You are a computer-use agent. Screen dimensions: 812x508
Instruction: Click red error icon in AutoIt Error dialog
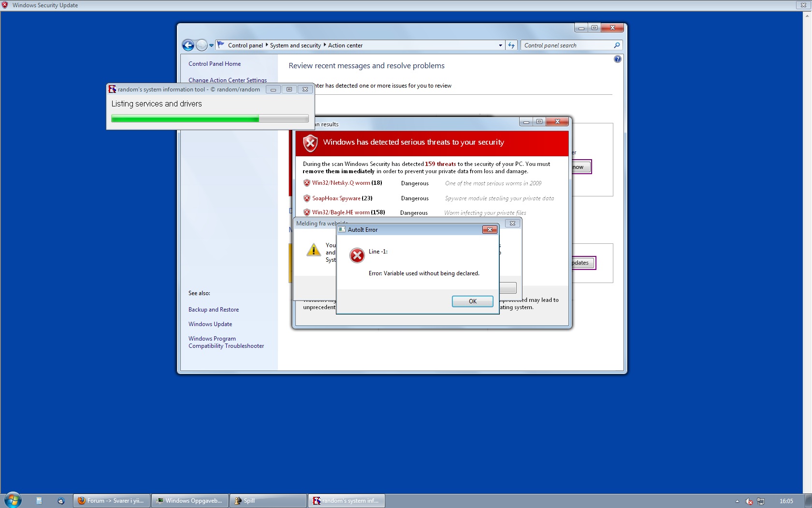357,255
